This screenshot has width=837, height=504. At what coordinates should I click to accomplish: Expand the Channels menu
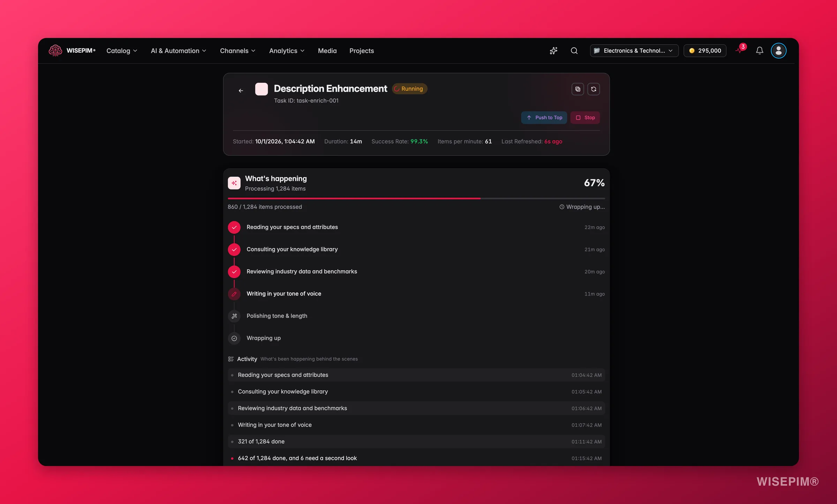(237, 51)
